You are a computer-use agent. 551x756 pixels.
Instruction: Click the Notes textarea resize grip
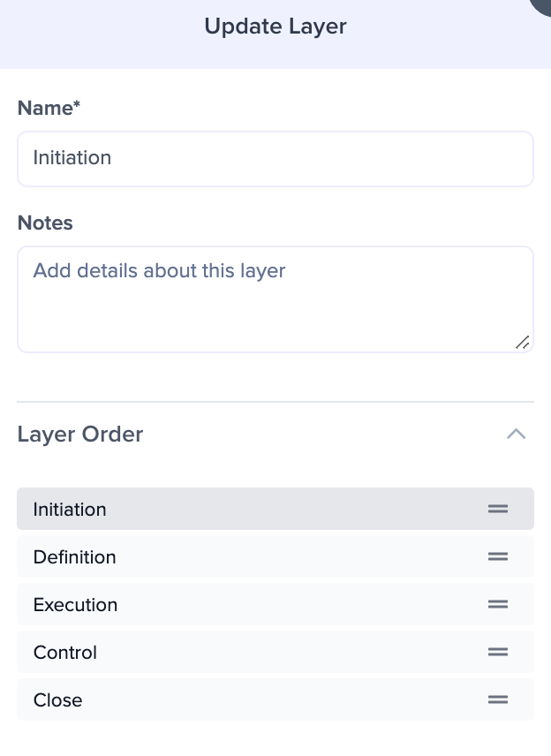[523, 343]
